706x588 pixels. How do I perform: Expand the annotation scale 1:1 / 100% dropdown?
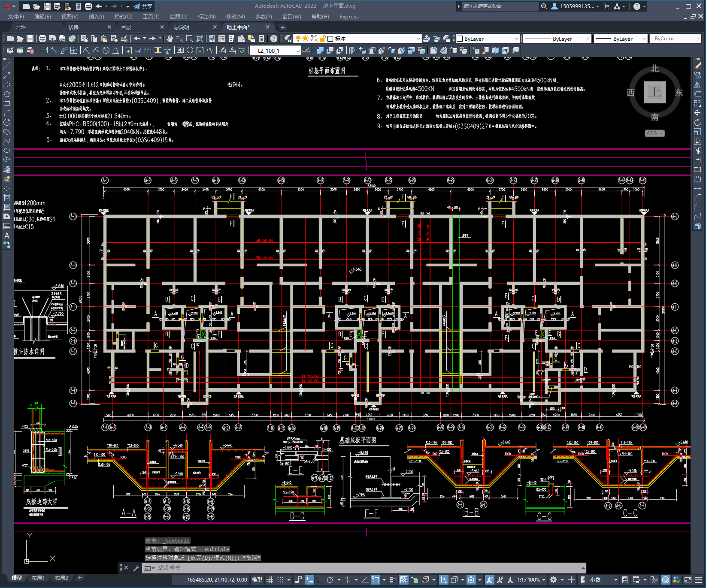(x=531, y=580)
